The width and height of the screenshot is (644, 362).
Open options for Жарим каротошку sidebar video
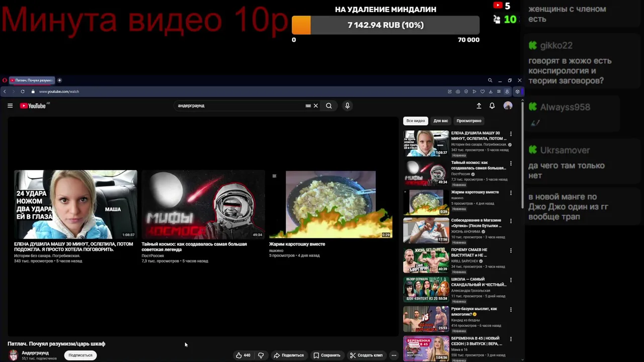(511, 193)
